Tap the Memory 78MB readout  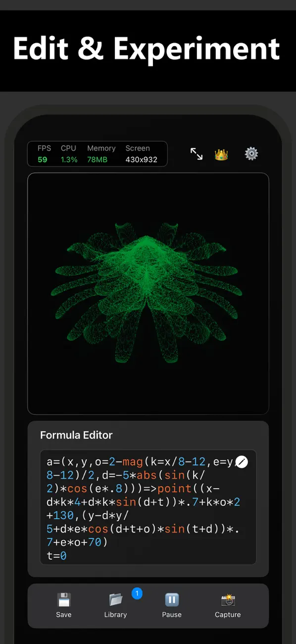coord(98,160)
